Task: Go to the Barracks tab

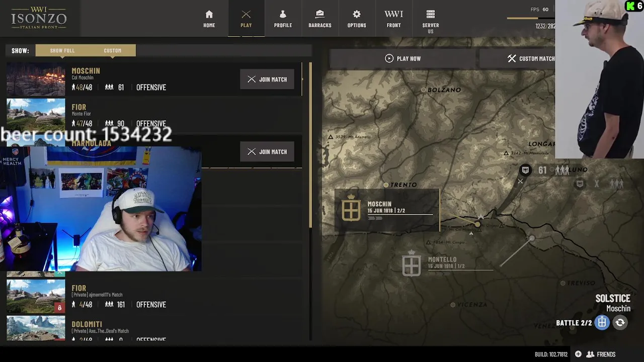Action: pyautogui.click(x=320, y=19)
